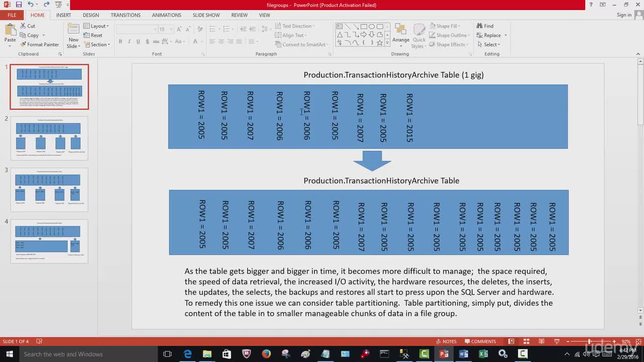This screenshot has width=644, height=362.
Task: Switch to the DESIGN tab
Action: pos(91,15)
